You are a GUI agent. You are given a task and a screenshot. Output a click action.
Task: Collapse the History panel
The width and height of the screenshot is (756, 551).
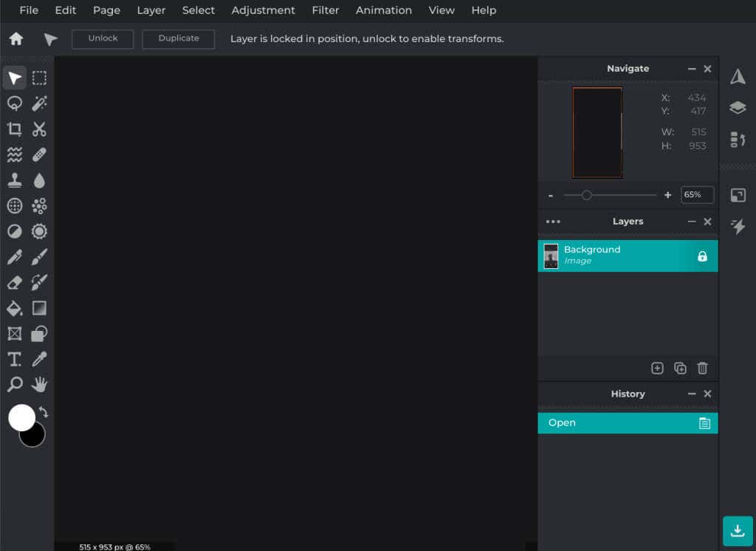point(691,394)
